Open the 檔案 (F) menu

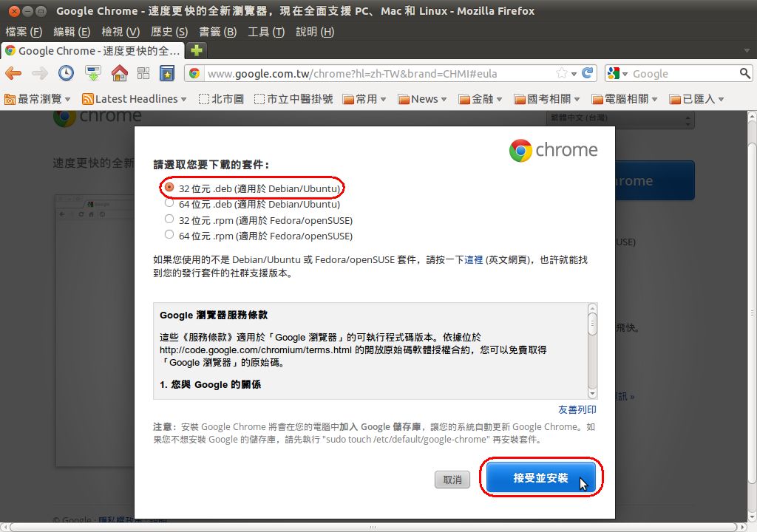click(24, 32)
